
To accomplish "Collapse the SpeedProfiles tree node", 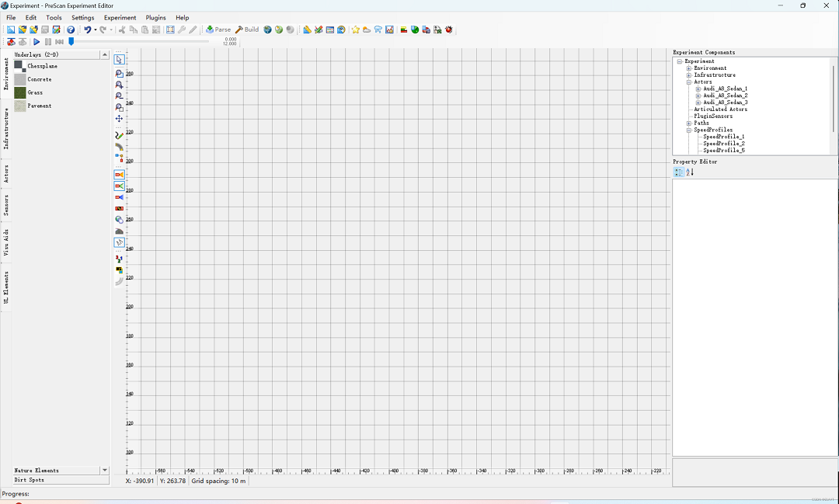I will coord(689,130).
